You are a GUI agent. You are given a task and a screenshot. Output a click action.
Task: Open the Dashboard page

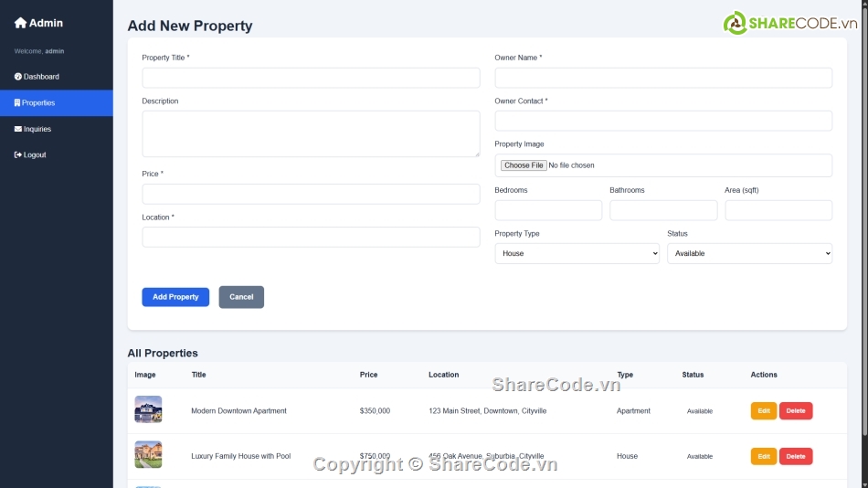pos(57,77)
